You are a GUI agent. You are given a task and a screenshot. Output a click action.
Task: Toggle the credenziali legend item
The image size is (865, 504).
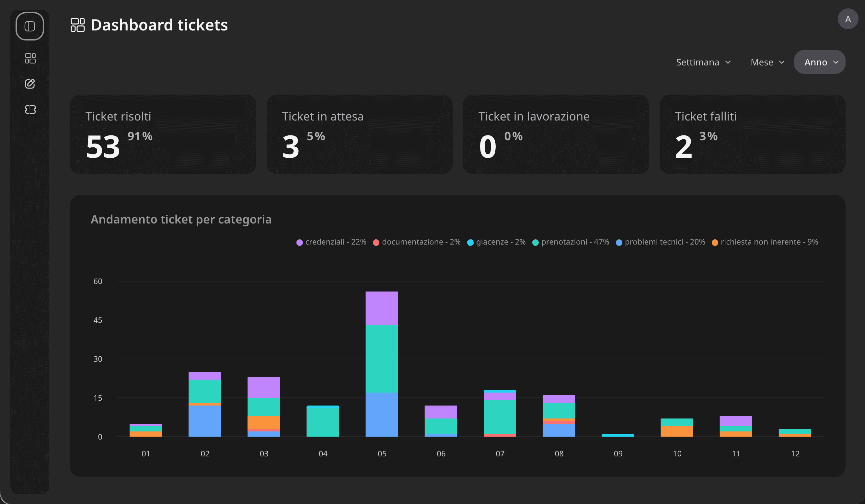331,242
